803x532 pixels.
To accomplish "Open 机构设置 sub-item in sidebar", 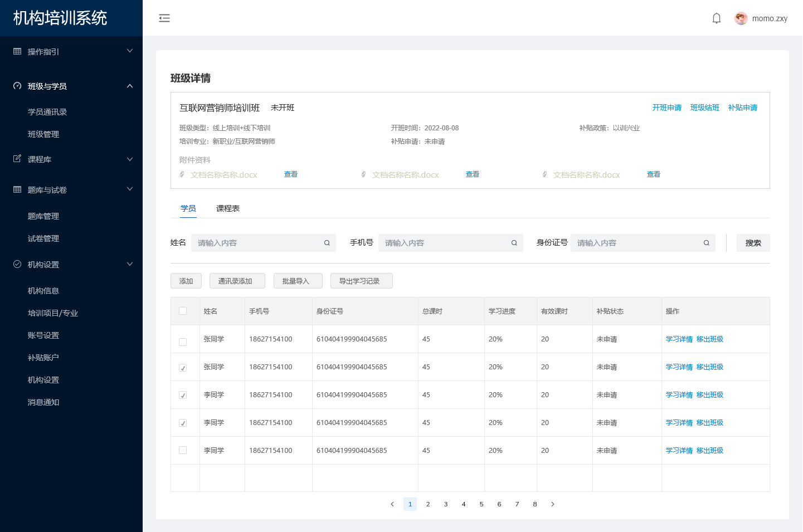I will coord(43,380).
